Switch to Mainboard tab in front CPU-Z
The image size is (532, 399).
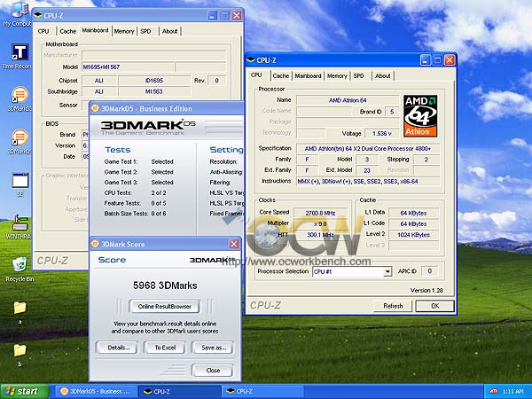pyautogui.click(x=308, y=75)
